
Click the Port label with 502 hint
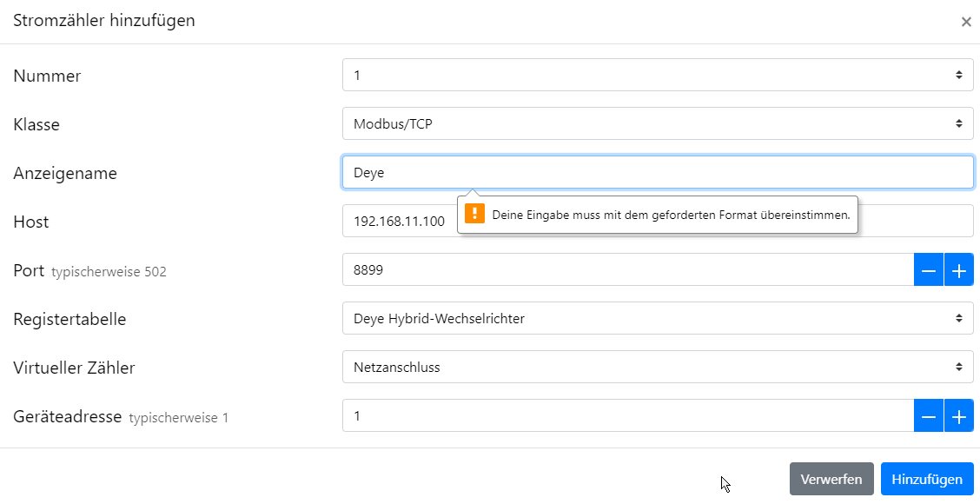click(x=90, y=271)
